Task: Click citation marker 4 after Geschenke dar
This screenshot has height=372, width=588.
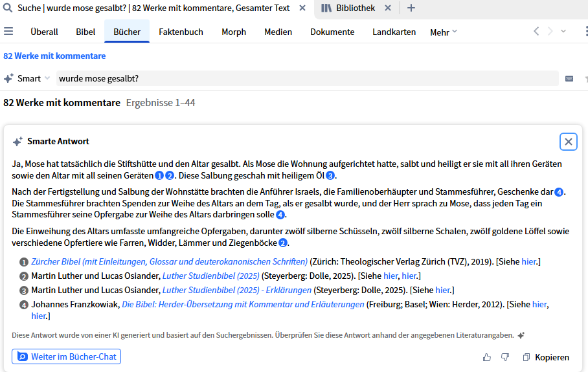Action: (559, 192)
